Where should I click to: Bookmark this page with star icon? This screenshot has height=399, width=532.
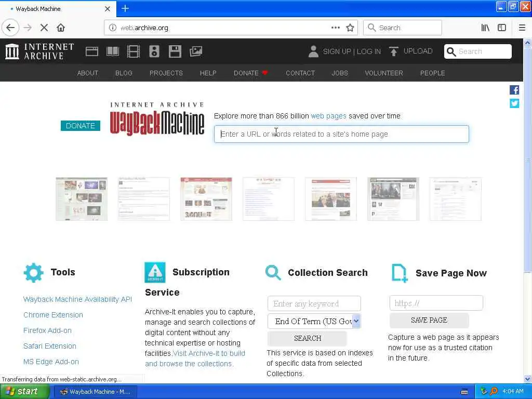pos(350,28)
